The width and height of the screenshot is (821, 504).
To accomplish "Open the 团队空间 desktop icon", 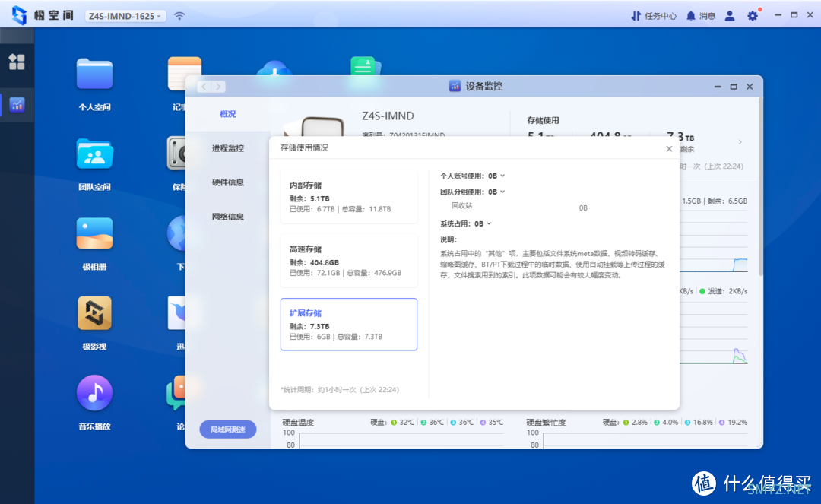I will (x=94, y=154).
